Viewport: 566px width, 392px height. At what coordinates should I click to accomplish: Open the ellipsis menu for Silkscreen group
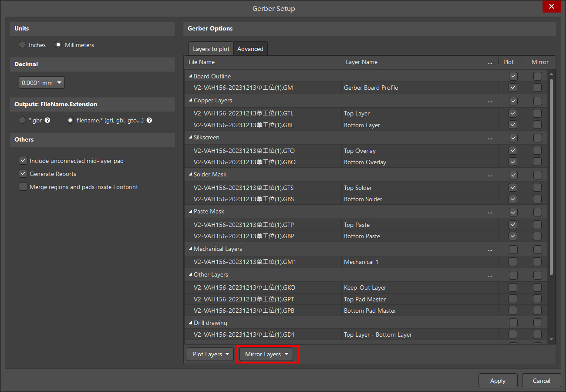point(490,138)
